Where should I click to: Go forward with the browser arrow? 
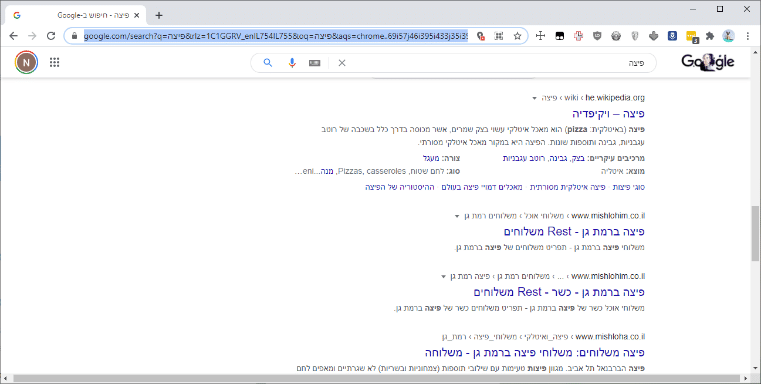32,35
